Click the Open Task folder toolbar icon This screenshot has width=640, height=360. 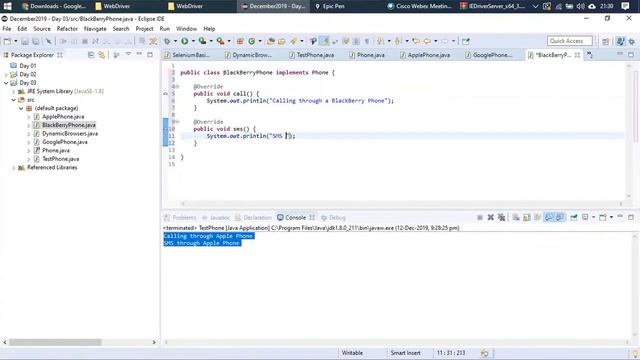point(282,41)
